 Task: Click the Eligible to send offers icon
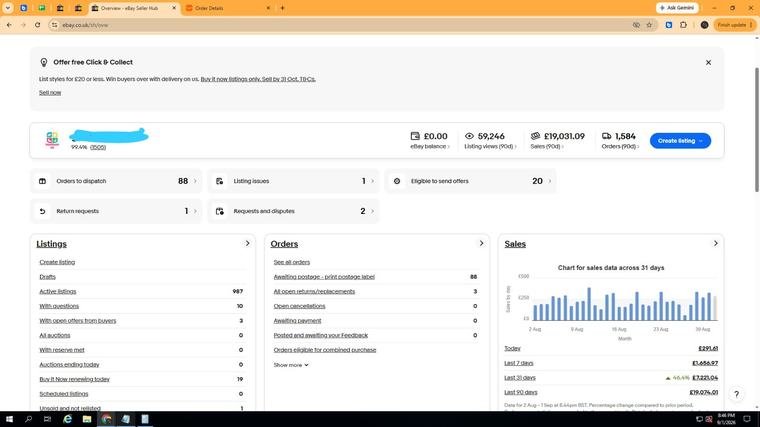click(x=397, y=181)
